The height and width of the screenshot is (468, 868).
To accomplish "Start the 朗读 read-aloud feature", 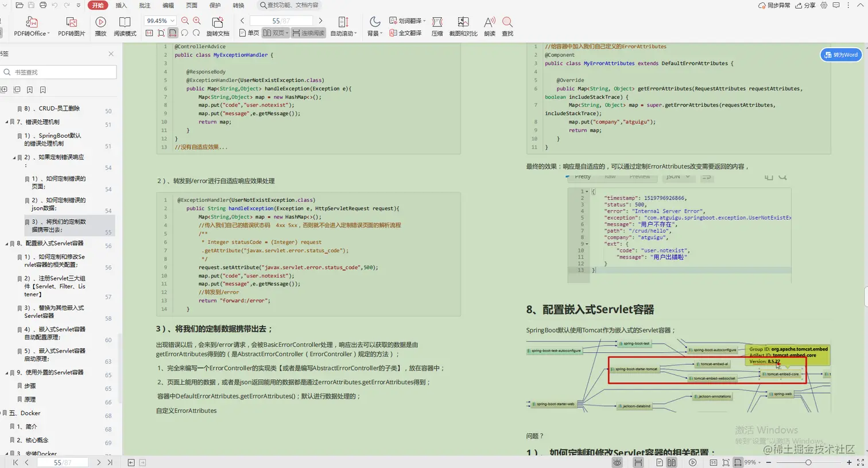I will pos(489,26).
